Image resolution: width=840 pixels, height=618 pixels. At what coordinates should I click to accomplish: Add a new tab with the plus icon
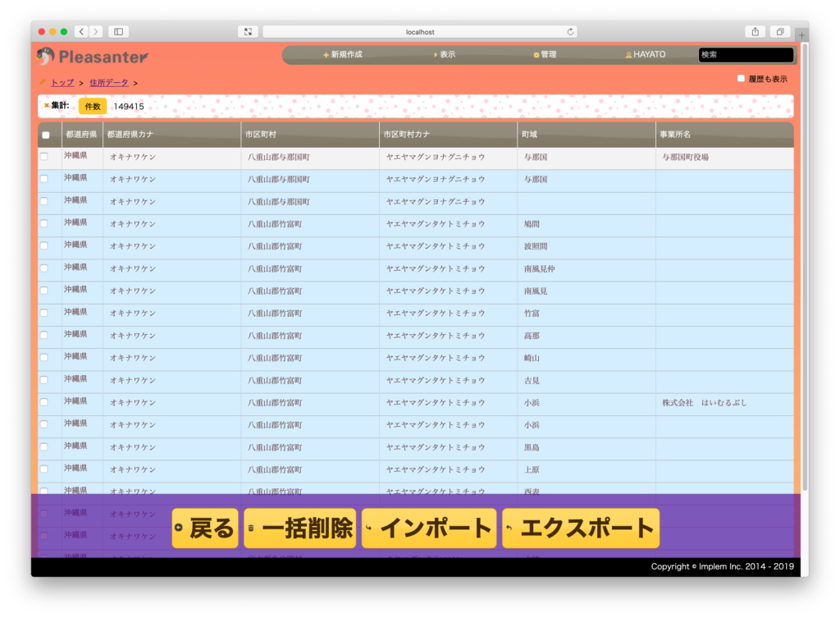click(802, 34)
